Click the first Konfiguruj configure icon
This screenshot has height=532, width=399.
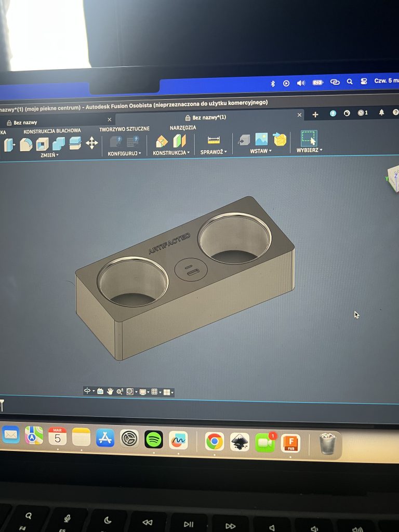[x=115, y=141]
